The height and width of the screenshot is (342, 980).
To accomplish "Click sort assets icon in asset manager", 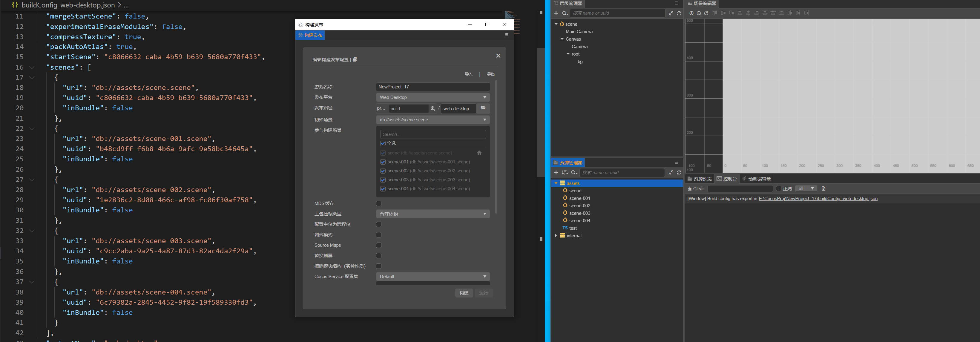I will (x=565, y=173).
